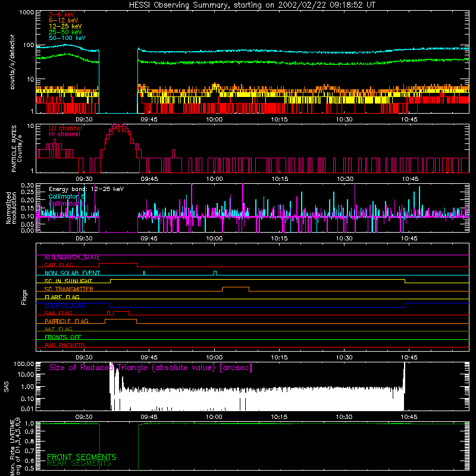
Task: Click the HESSI Observing Summary title text
Action: coord(252,5)
